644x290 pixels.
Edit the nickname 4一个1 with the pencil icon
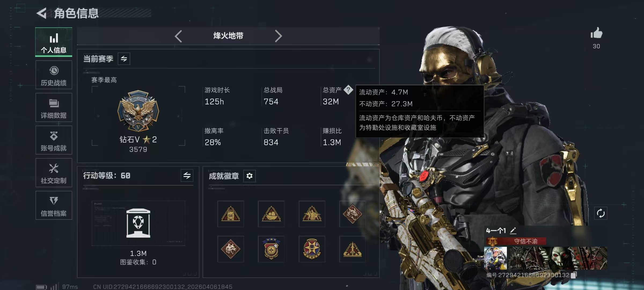click(x=513, y=230)
